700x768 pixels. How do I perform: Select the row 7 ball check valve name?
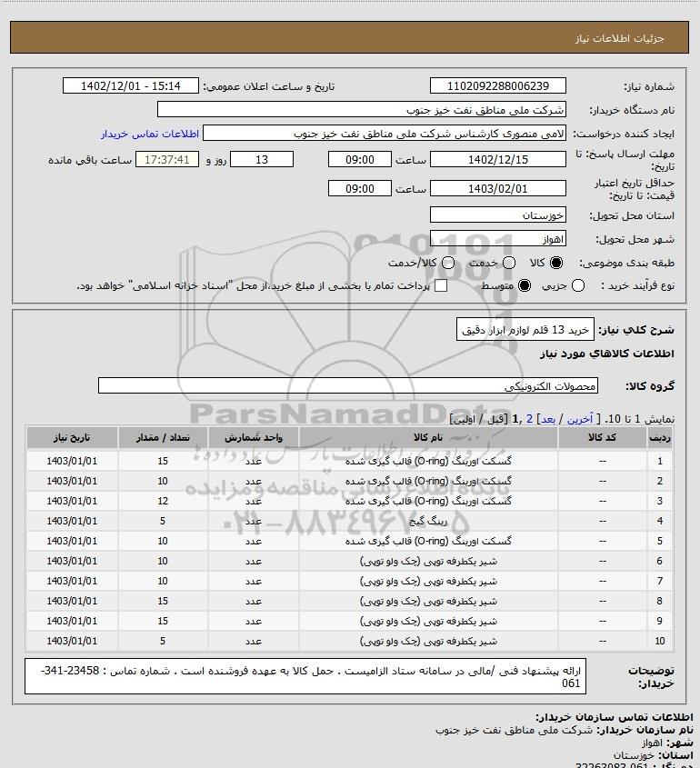(x=428, y=581)
